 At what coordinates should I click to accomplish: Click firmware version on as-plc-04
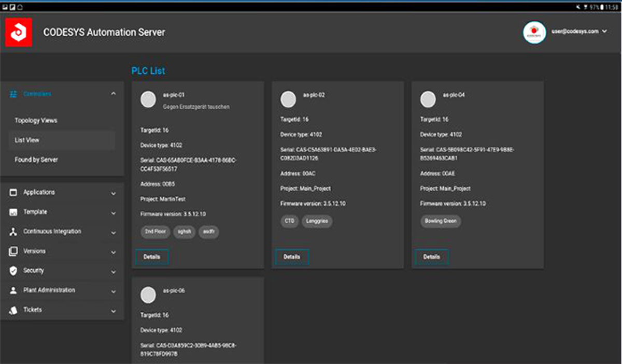[x=453, y=204]
